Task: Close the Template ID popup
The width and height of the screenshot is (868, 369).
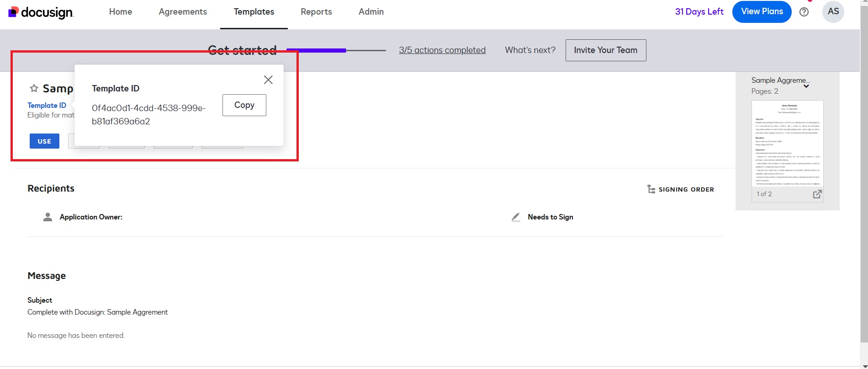Action: (x=268, y=80)
